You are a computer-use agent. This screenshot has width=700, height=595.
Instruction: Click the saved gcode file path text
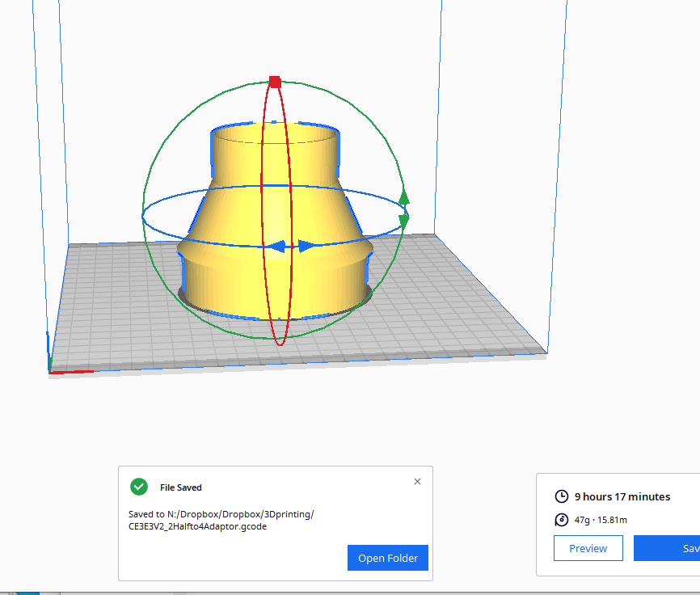point(221,520)
